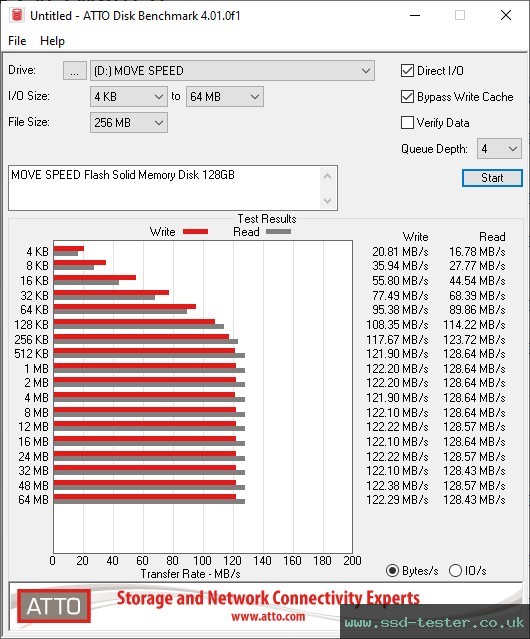Click the 256 KB read value 123.72 MB/s
Viewport: 530px width, 639px height.
[x=474, y=339]
